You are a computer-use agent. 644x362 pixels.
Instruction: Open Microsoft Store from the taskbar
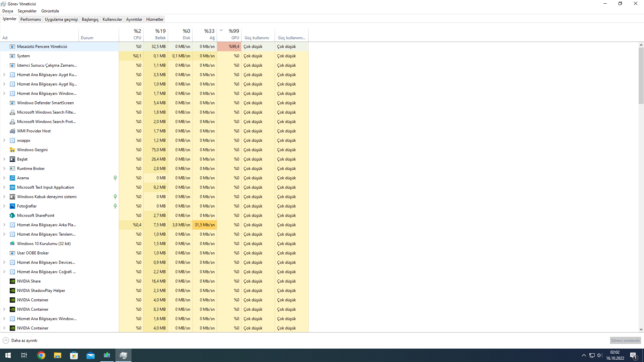74,355
